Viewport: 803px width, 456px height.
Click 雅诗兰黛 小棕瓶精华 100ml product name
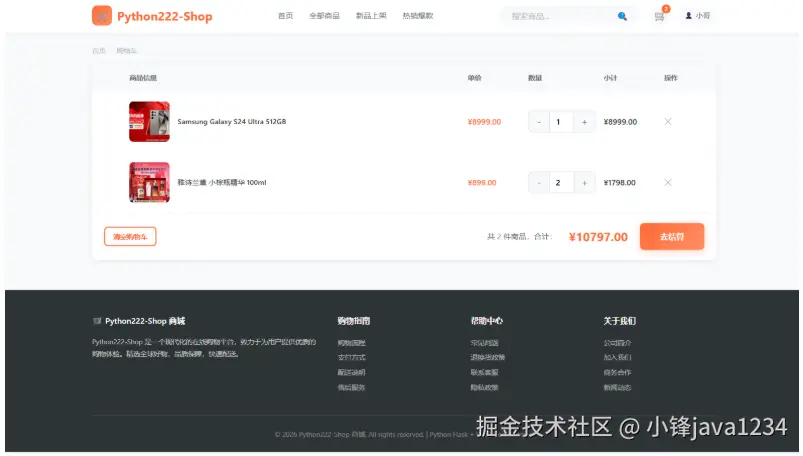pos(222,182)
